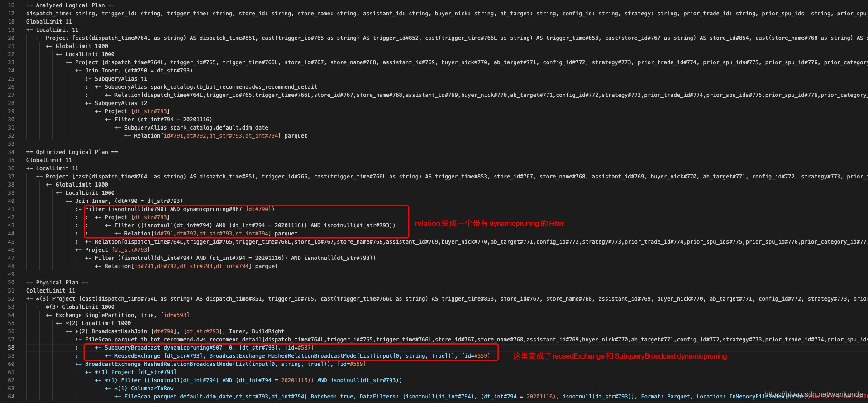Click 'LocalLimit 11' on line 36
The image size is (868, 403).
pos(57,168)
